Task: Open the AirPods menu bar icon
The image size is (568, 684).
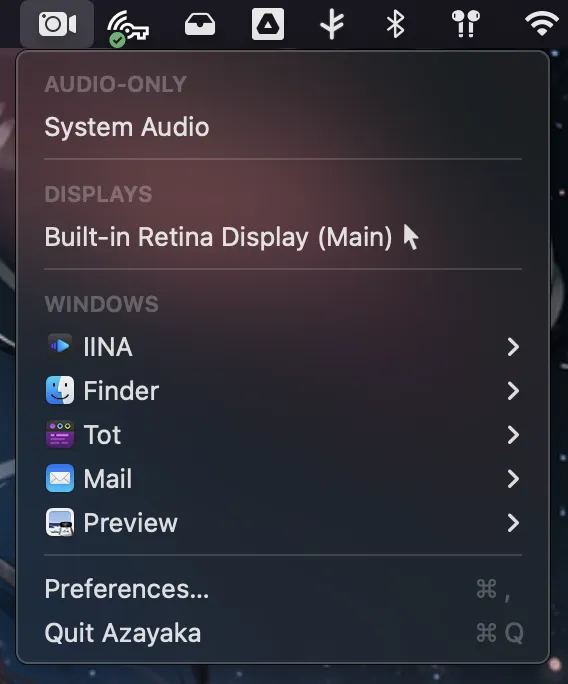Action: pyautogui.click(x=466, y=24)
